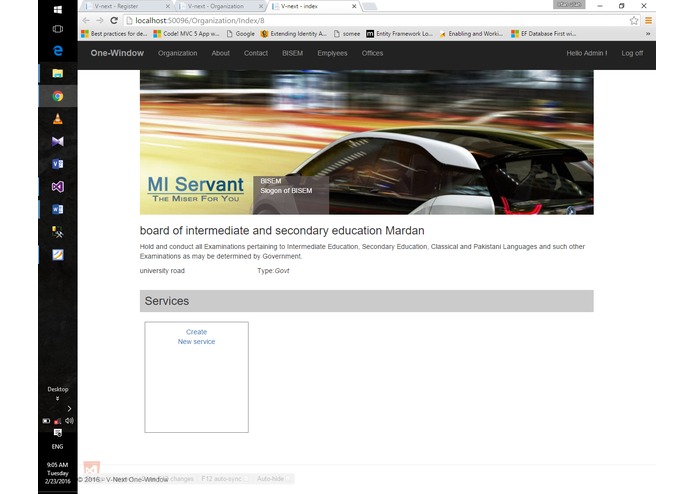Open the Best practices for de... bookmark
The height and width of the screenshot is (494, 695).
114,34
